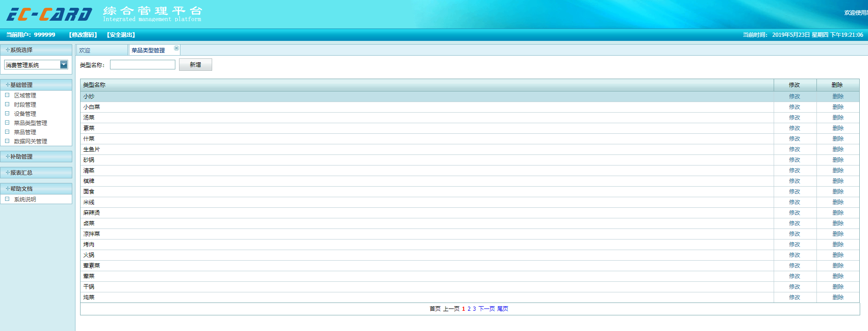This screenshot has width=868, height=331.
Task: Click the 修改 column header
Action: [795, 85]
